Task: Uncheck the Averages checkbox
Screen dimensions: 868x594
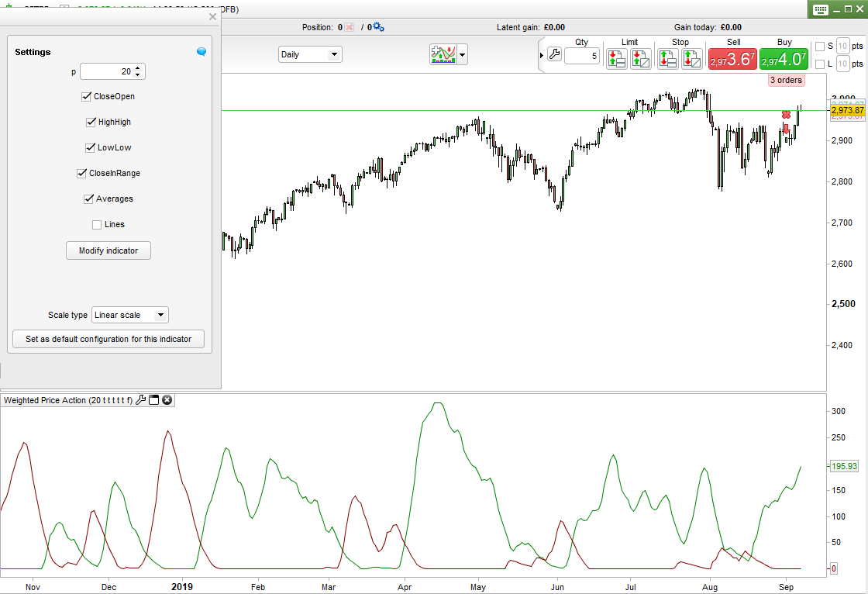Action: (x=88, y=199)
